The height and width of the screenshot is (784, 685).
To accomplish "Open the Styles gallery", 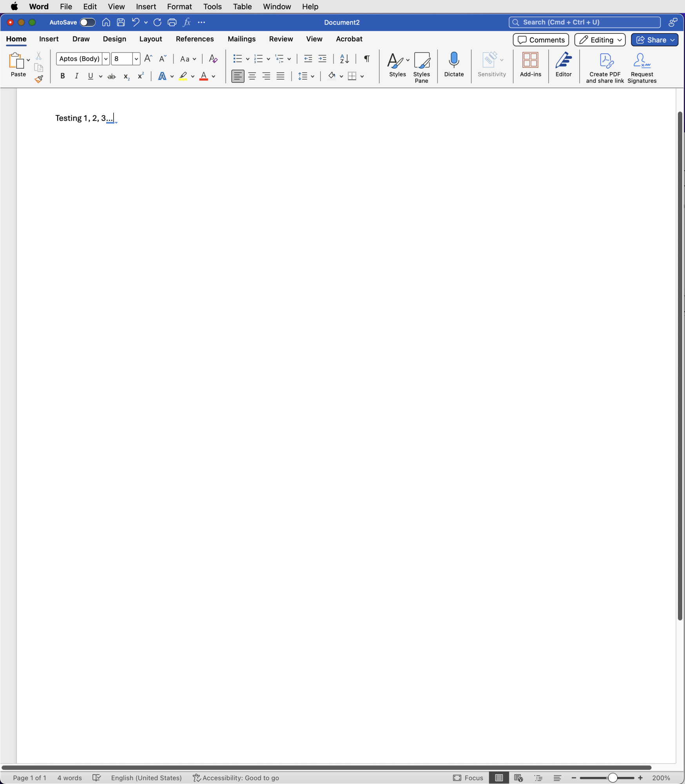I will [x=397, y=65].
